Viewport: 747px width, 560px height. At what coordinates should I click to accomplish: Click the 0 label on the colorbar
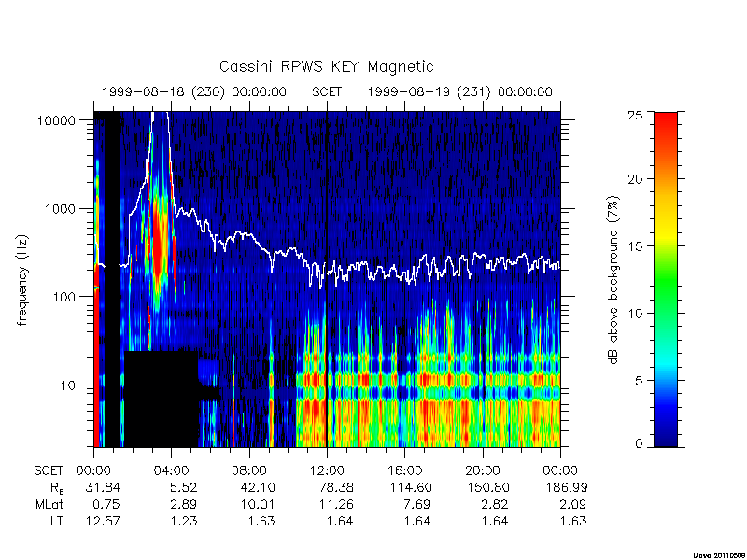pyautogui.click(x=639, y=444)
